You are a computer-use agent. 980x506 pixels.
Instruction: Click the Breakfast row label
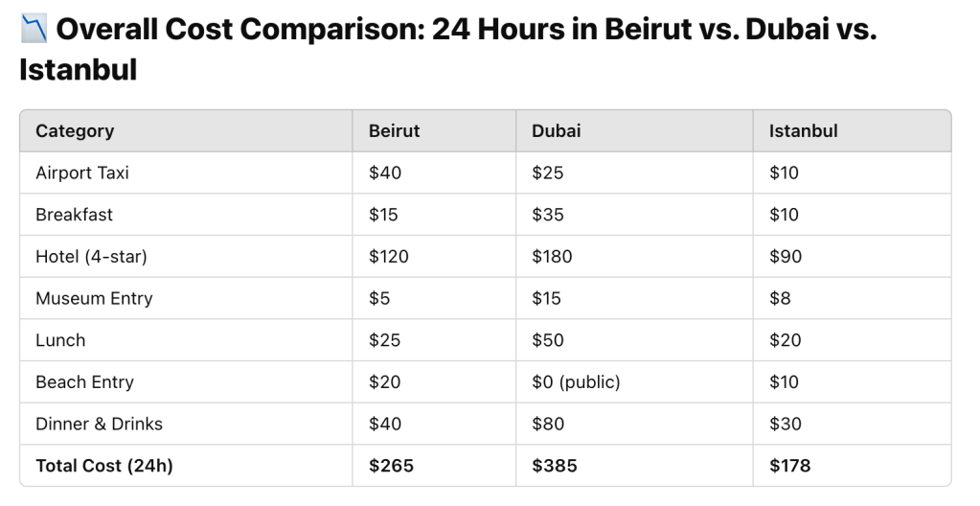(x=74, y=215)
